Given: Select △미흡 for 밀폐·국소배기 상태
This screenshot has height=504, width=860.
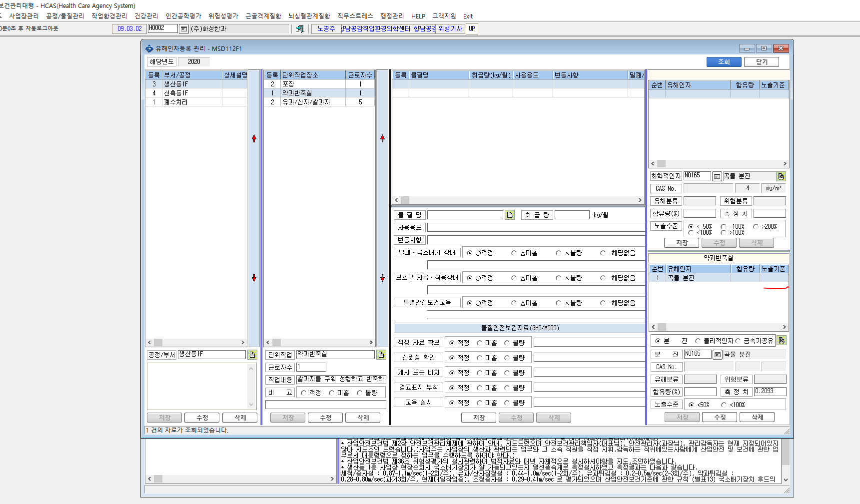Looking at the screenshot, I should [524, 253].
